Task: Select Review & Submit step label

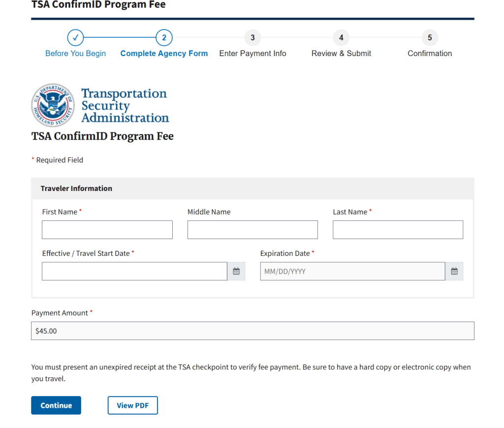Action: [x=341, y=53]
